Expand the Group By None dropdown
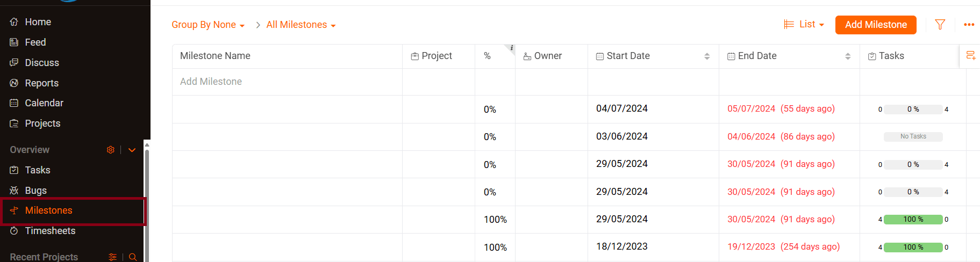The height and width of the screenshot is (262, 980). point(208,25)
